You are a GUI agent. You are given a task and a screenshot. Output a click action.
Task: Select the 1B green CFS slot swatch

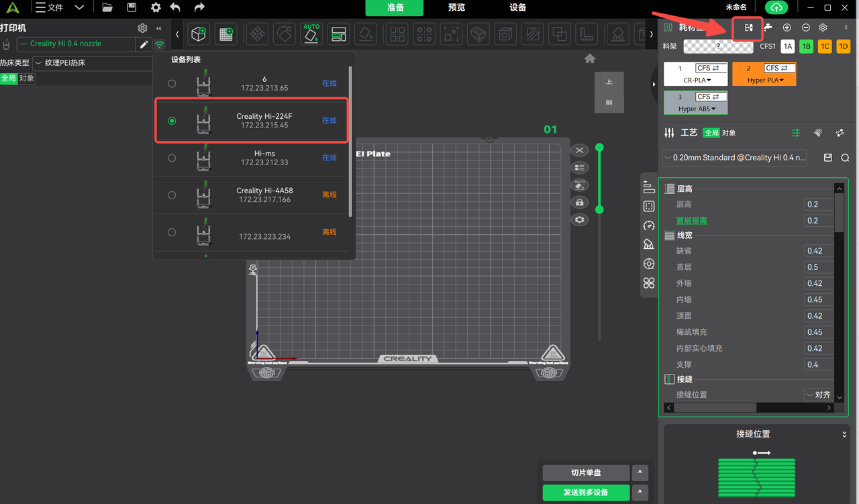(x=806, y=46)
